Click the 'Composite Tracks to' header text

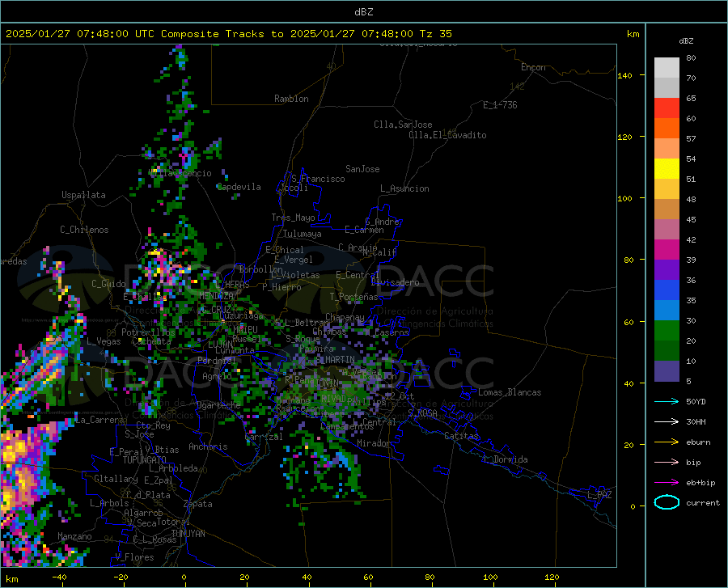coord(222,34)
